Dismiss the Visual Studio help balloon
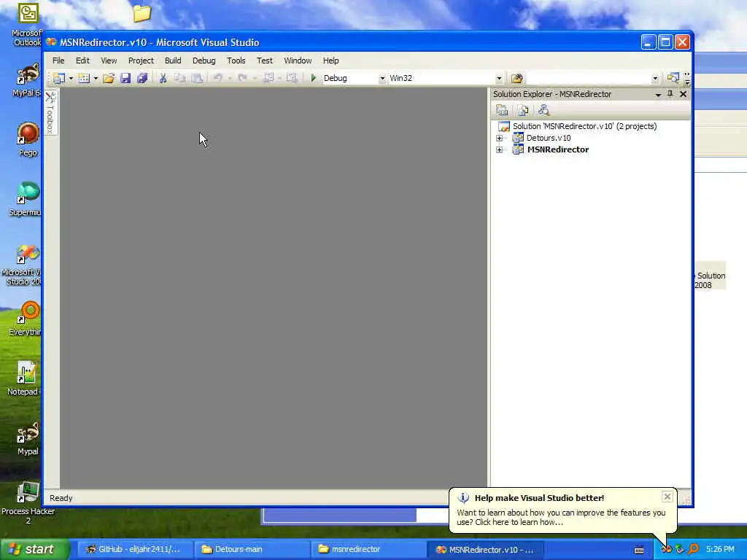 click(667, 497)
